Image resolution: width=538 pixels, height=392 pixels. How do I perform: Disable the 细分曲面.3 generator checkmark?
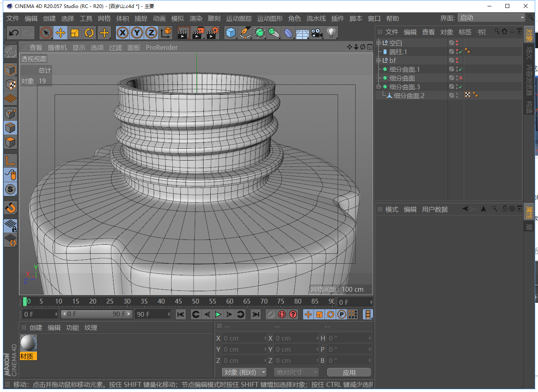click(461, 87)
